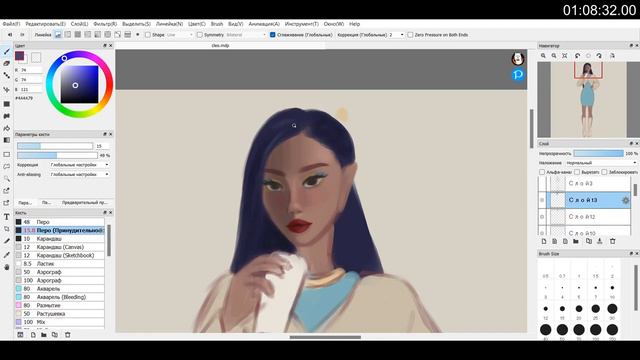The height and width of the screenshot is (360, 640).
Task: Duplicate layer icon in Layer panel
Action: [589, 241]
